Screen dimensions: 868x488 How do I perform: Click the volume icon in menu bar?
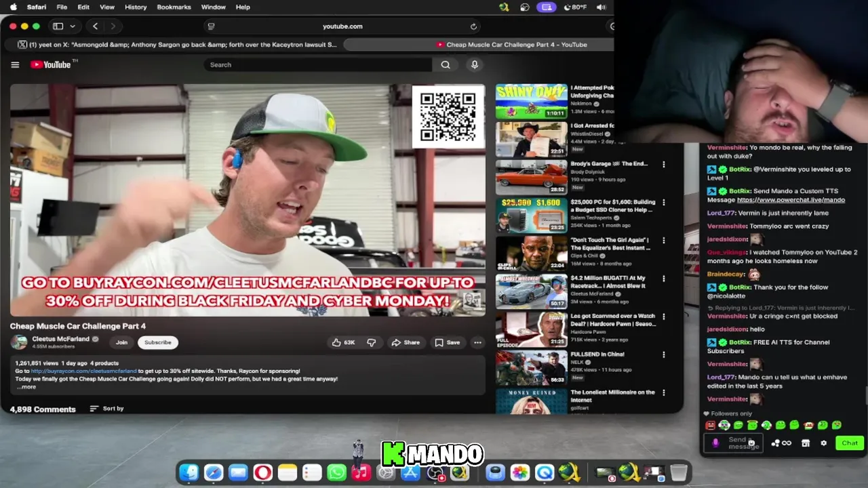[x=601, y=7]
